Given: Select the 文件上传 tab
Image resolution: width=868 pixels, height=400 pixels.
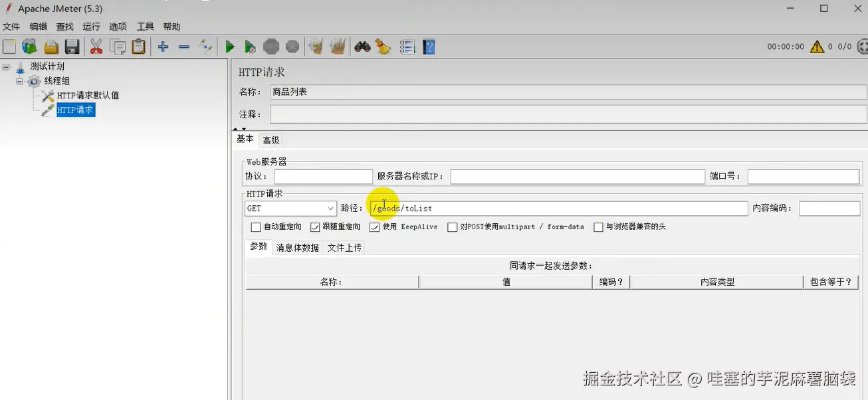Looking at the screenshot, I should (x=345, y=248).
